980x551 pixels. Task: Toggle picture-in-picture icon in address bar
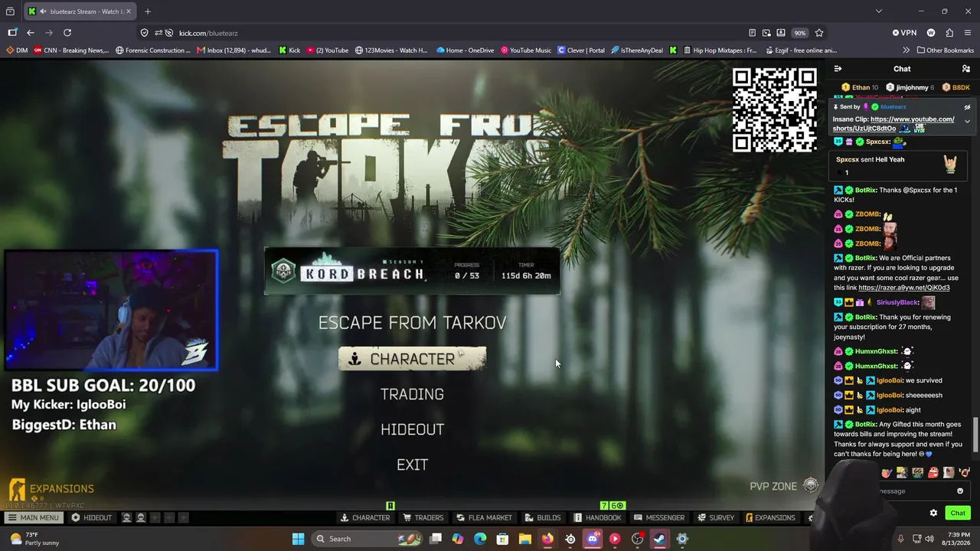point(766,33)
